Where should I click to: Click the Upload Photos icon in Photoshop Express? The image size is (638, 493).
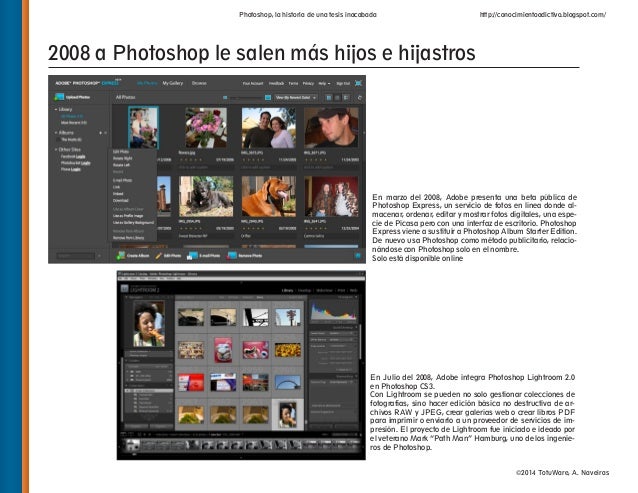click(x=59, y=97)
